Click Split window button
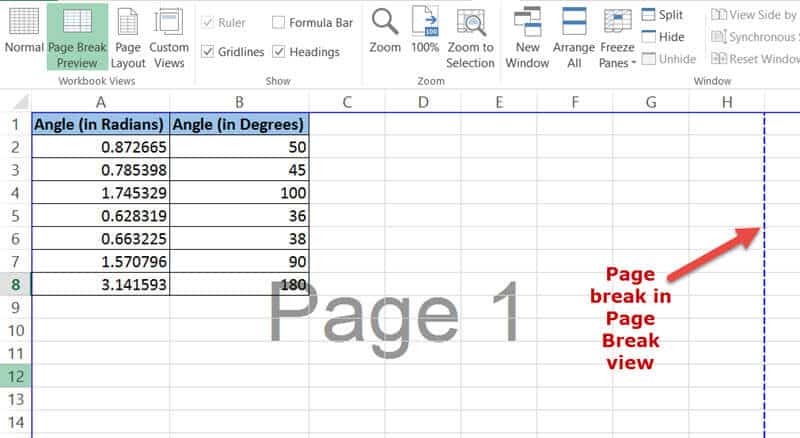Viewport: 800px width, 438px height. click(x=662, y=15)
